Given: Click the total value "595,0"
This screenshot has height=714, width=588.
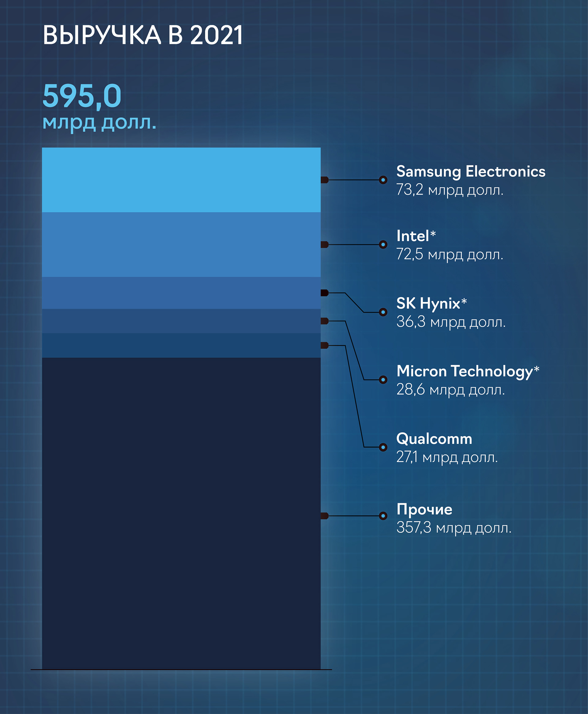Looking at the screenshot, I should pos(82,96).
